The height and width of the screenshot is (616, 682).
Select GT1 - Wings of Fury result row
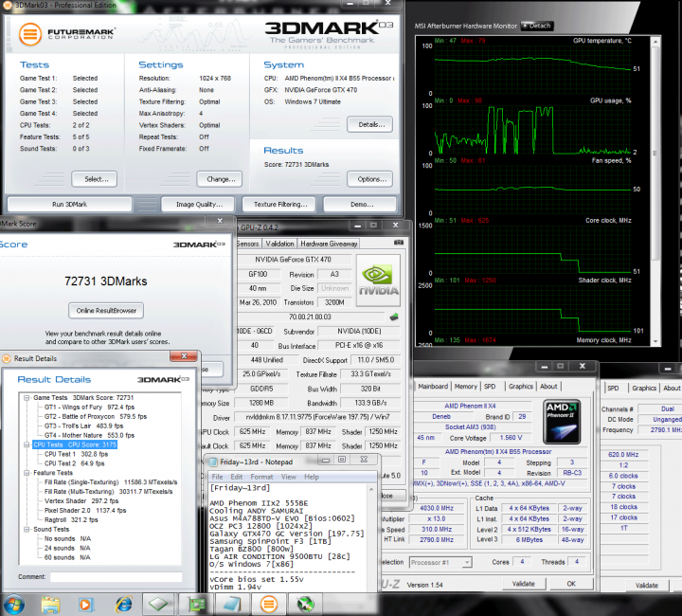[89, 408]
